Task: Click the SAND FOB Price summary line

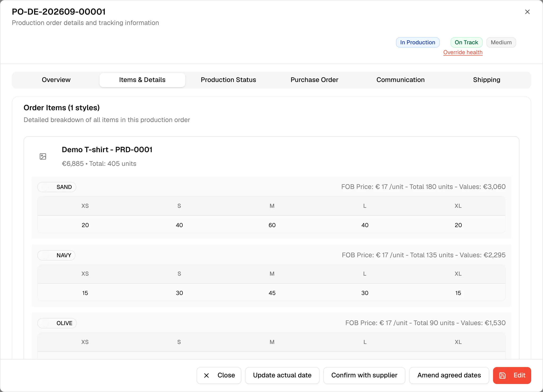Action: [423, 187]
